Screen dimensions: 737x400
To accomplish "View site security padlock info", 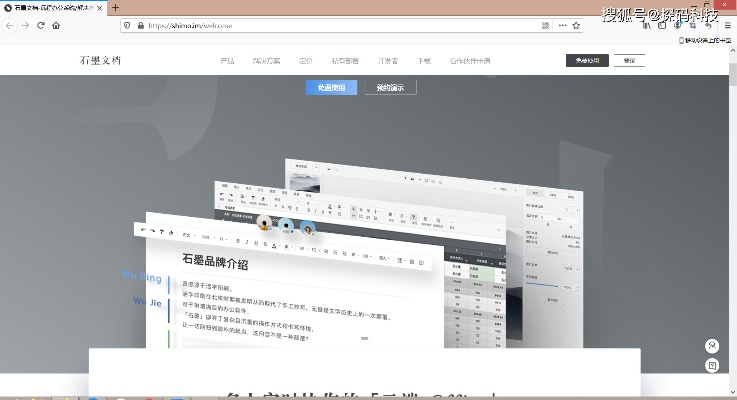I will click(x=140, y=25).
